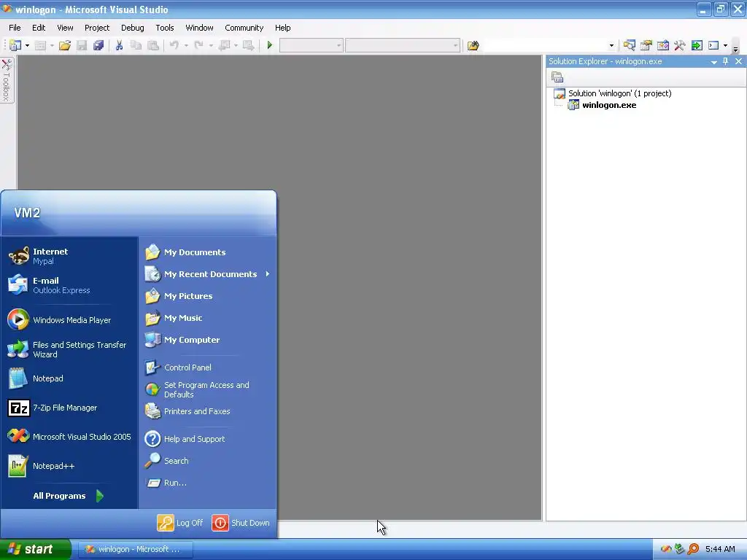
Task: Open Control Panel
Action: tap(208, 367)
